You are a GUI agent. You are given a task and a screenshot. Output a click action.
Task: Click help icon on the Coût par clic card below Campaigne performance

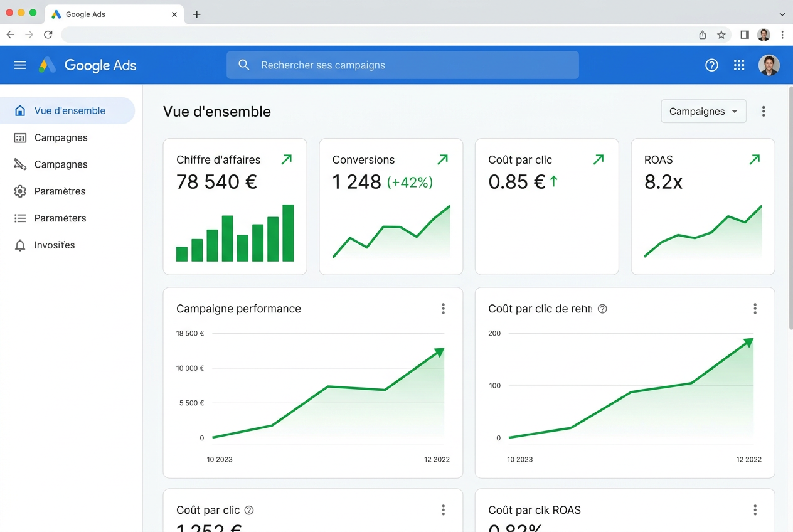click(x=249, y=510)
